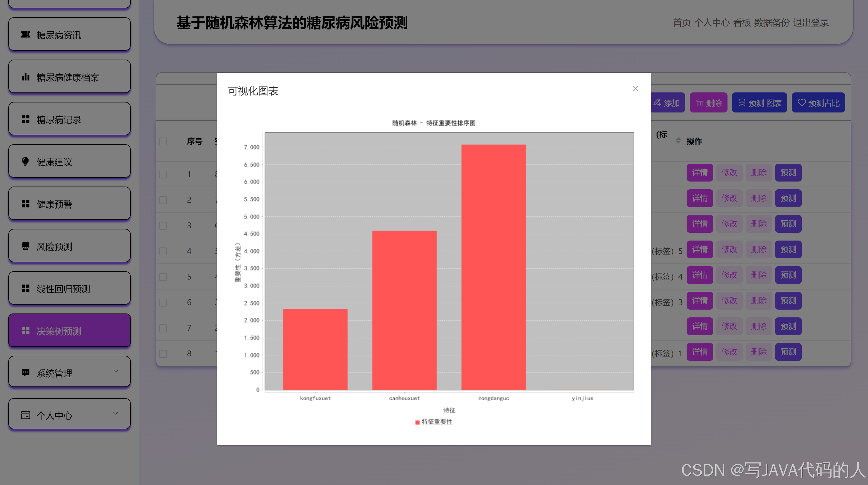
Task: Click 修改 button in row 6
Action: (x=729, y=301)
